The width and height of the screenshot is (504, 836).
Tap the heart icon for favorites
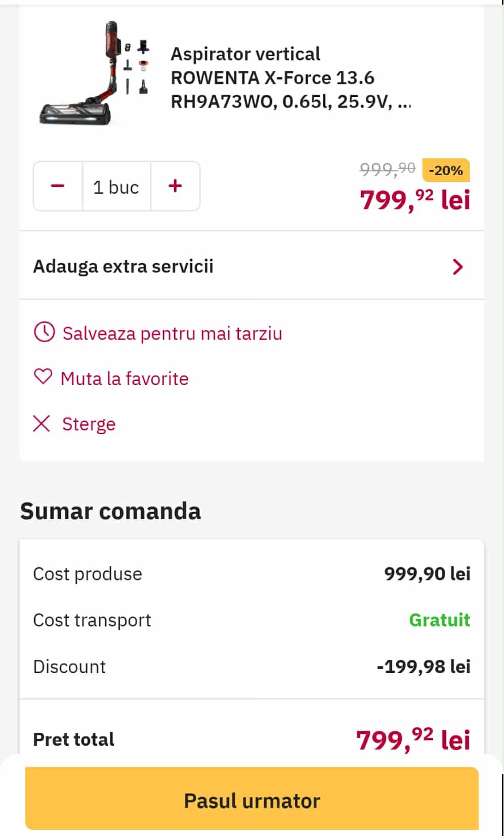(x=43, y=377)
